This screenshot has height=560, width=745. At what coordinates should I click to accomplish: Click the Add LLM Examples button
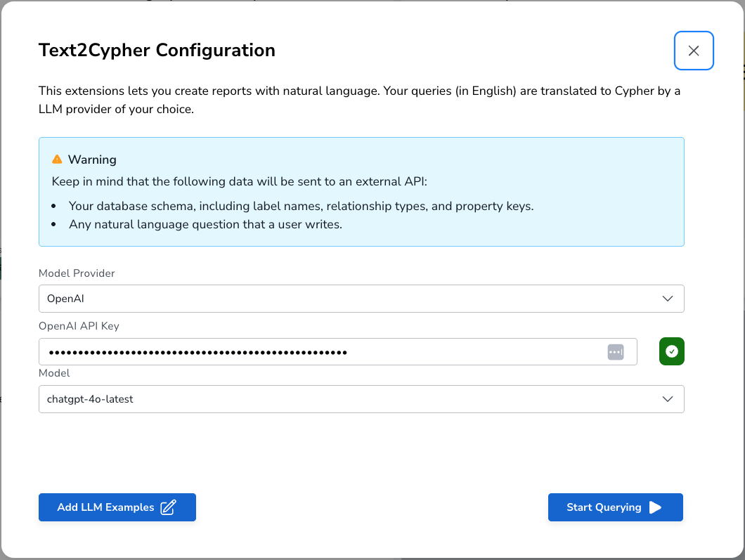coord(117,507)
